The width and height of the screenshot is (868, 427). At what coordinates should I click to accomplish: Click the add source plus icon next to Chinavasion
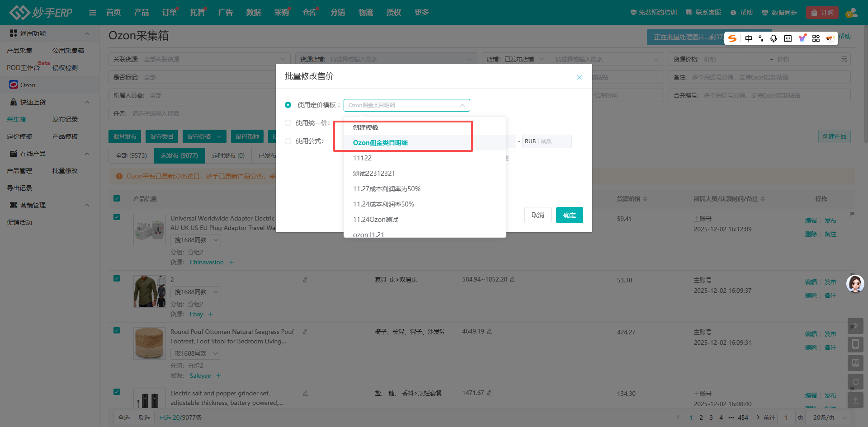coord(231,263)
